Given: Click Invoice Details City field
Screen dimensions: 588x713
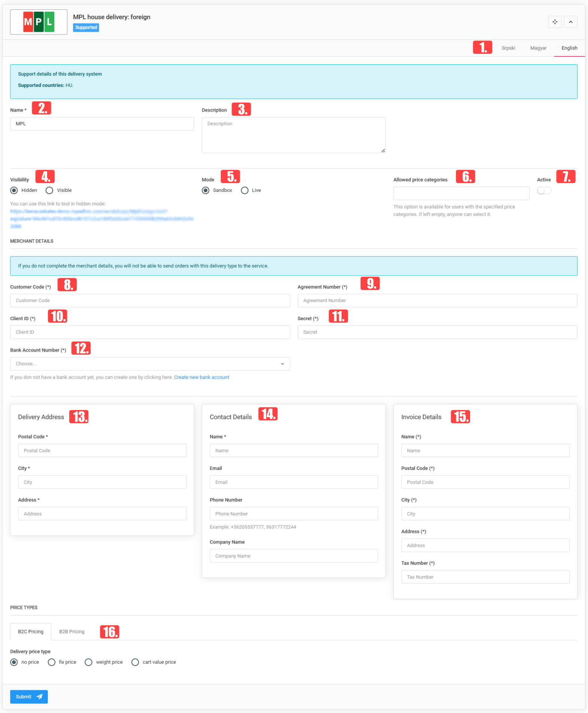Looking at the screenshot, I should [x=485, y=514].
